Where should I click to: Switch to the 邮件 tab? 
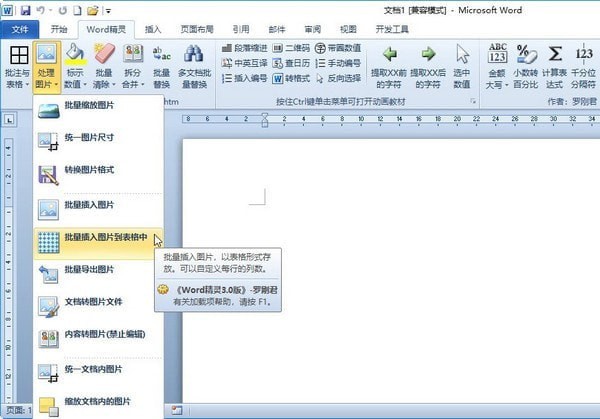click(277, 29)
